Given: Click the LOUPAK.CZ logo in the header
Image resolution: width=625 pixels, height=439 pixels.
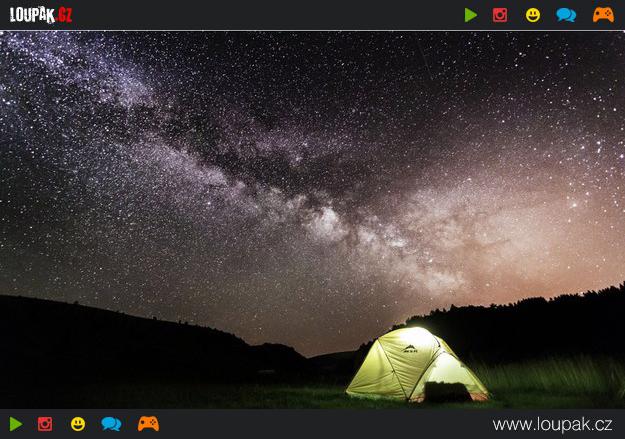Looking at the screenshot, I should click(41, 15).
